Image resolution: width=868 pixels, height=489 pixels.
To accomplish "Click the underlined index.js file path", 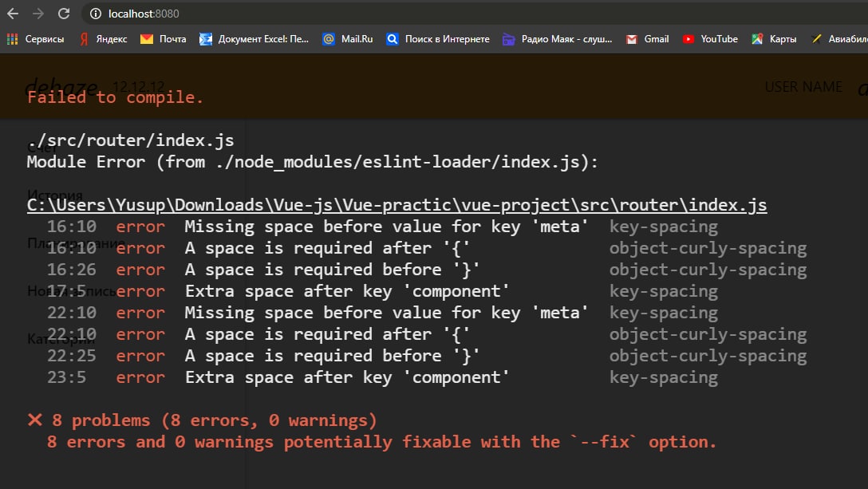I will (397, 205).
